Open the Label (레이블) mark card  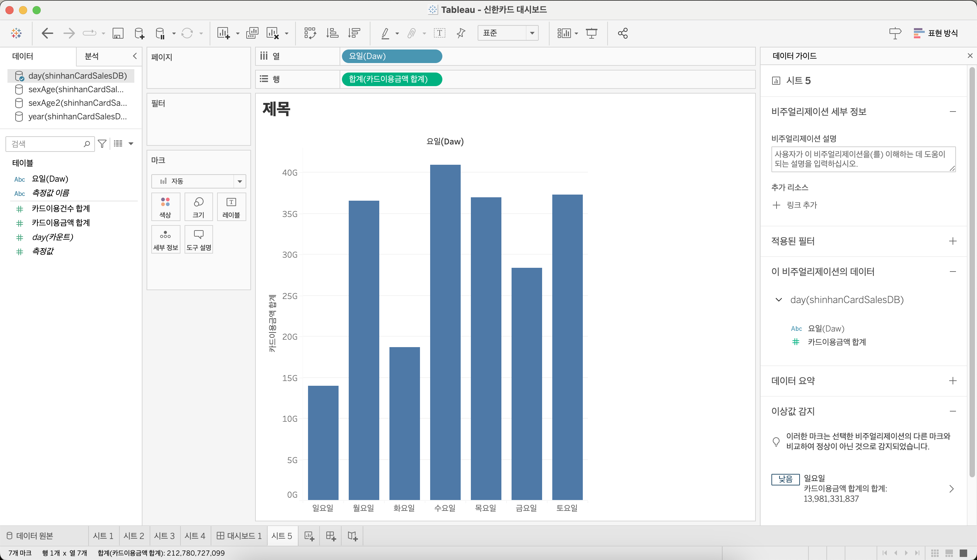[231, 207]
